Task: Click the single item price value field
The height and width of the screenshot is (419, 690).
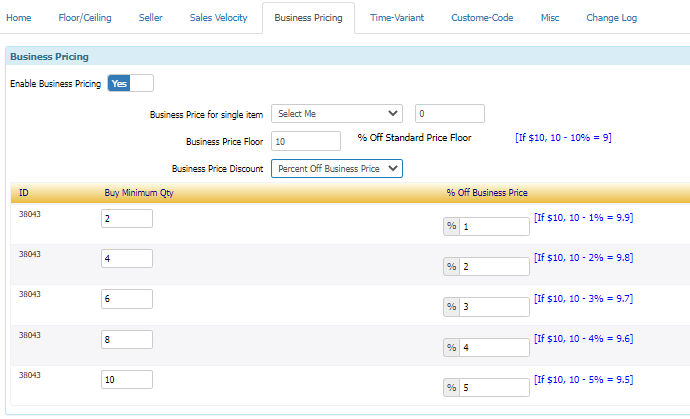Action: point(449,113)
